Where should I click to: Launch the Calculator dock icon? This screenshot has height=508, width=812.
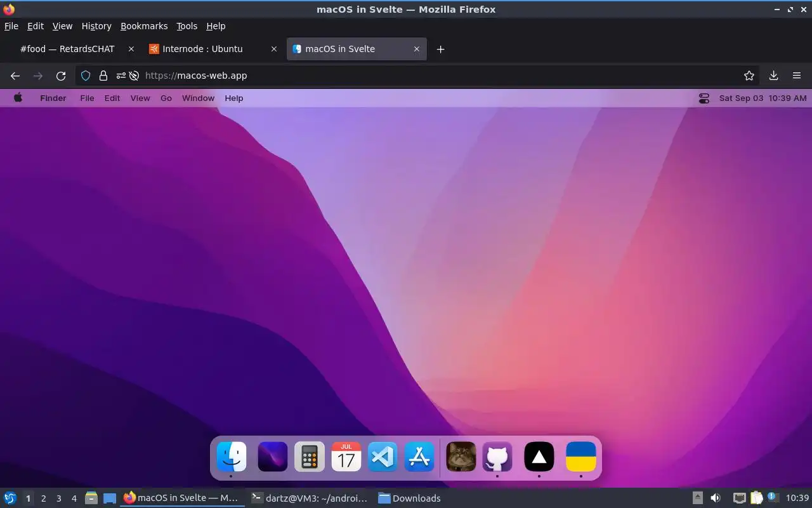pos(310,457)
